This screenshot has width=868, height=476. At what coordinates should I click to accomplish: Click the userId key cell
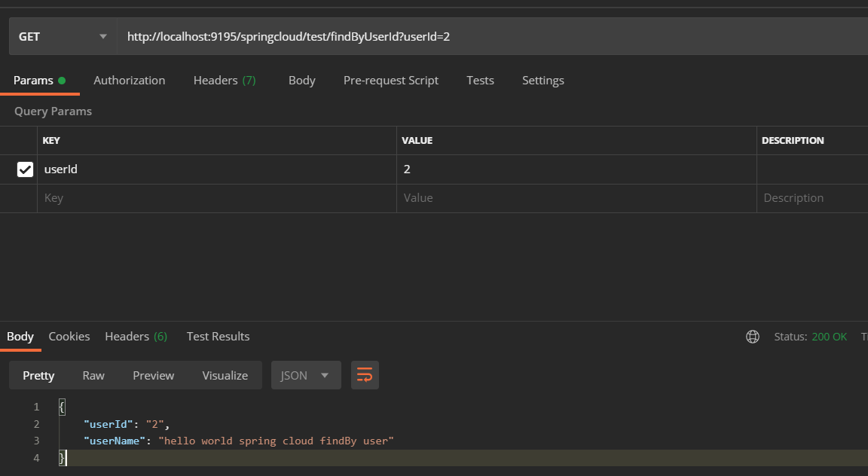216,169
